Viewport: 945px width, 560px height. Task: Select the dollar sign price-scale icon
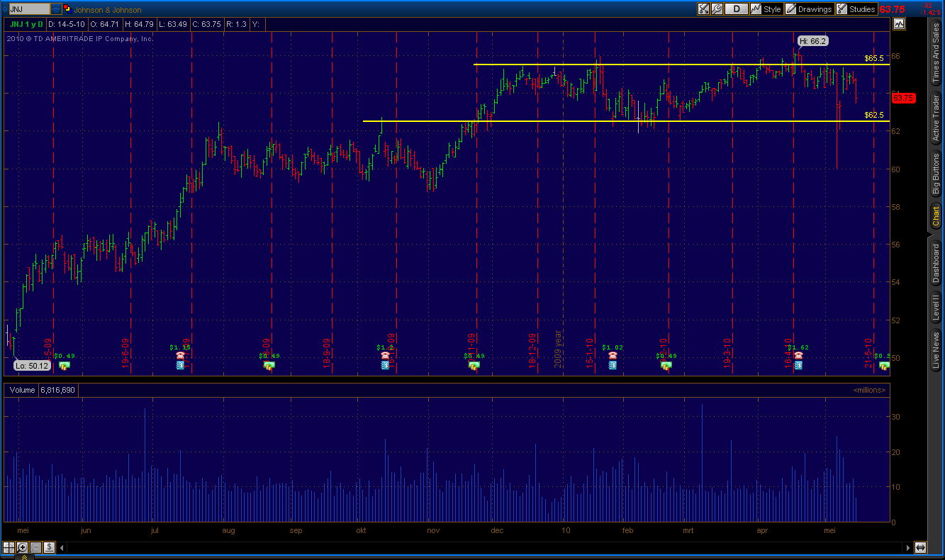coord(49,547)
